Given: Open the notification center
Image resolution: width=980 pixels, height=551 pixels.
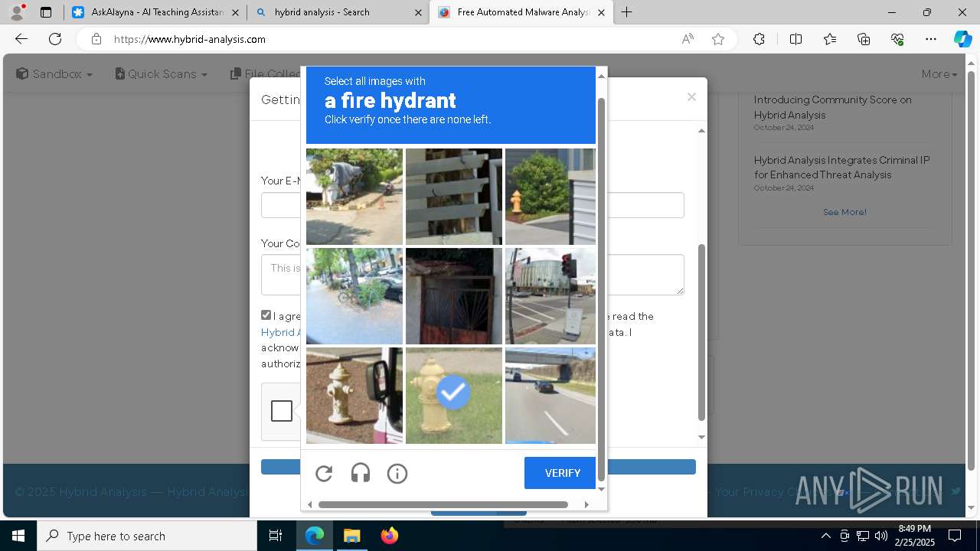Looking at the screenshot, I should (955, 536).
